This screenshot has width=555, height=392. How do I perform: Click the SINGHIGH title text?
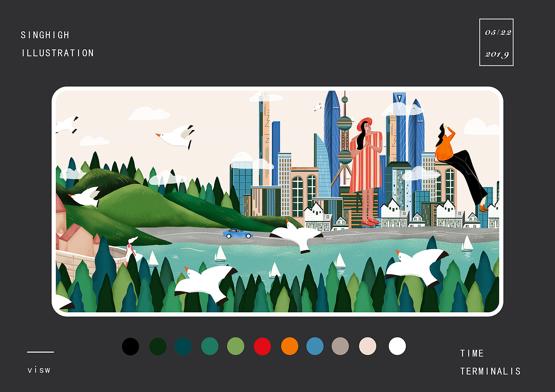pos(45,35)
